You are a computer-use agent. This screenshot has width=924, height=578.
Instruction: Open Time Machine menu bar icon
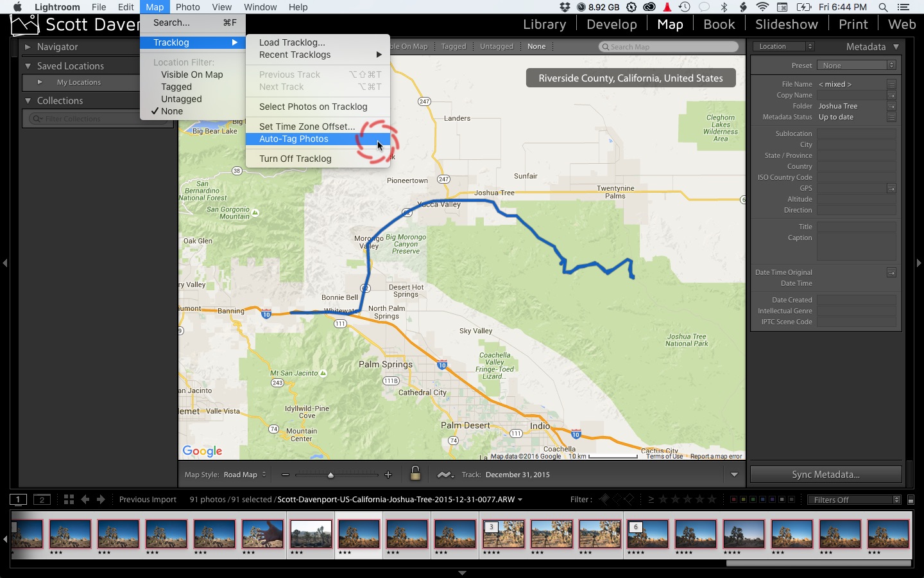tap(685, 7)
